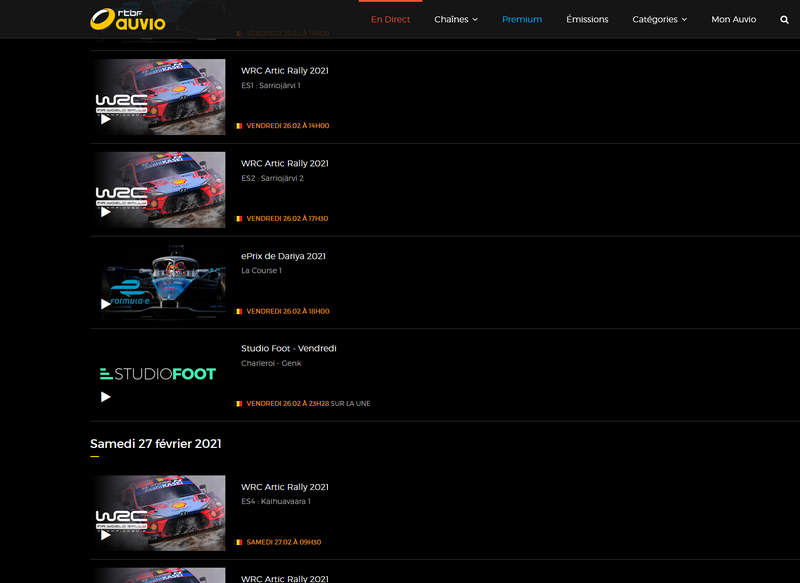The width and height of the screenshot is (800, 583).
Task: Click airtime 'VENDREDI 26.02 À 17H30'
Action: click(x=287, y=219)
